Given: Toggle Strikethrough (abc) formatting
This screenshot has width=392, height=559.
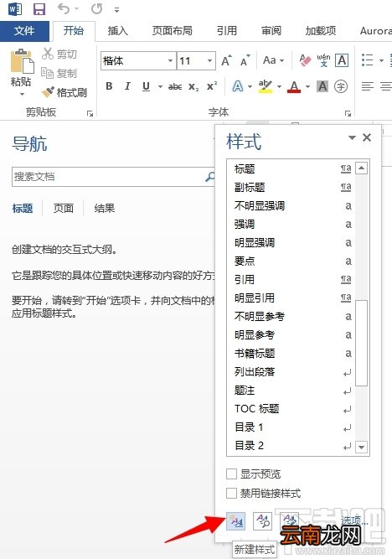Looking at the screenshot, I should [175, 86].
